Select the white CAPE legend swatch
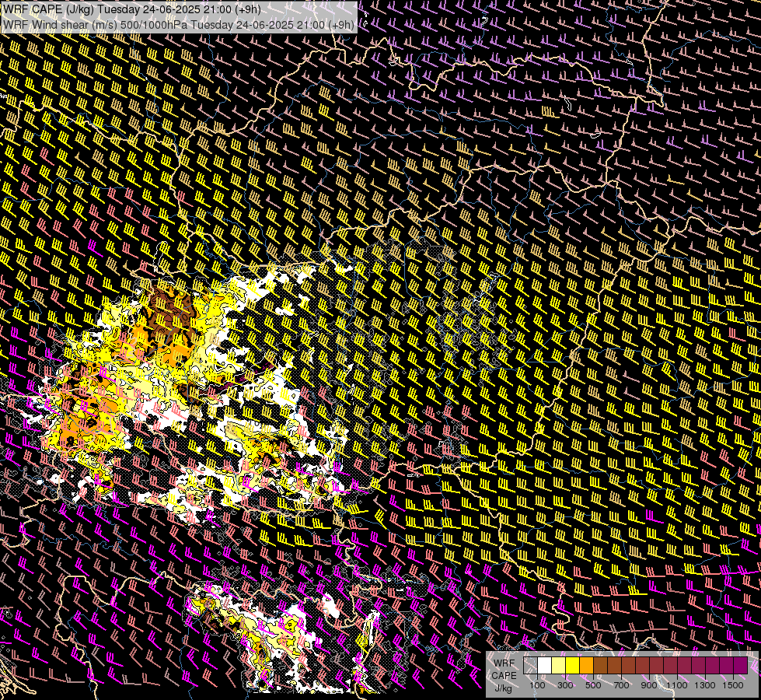 pos(545,666)
